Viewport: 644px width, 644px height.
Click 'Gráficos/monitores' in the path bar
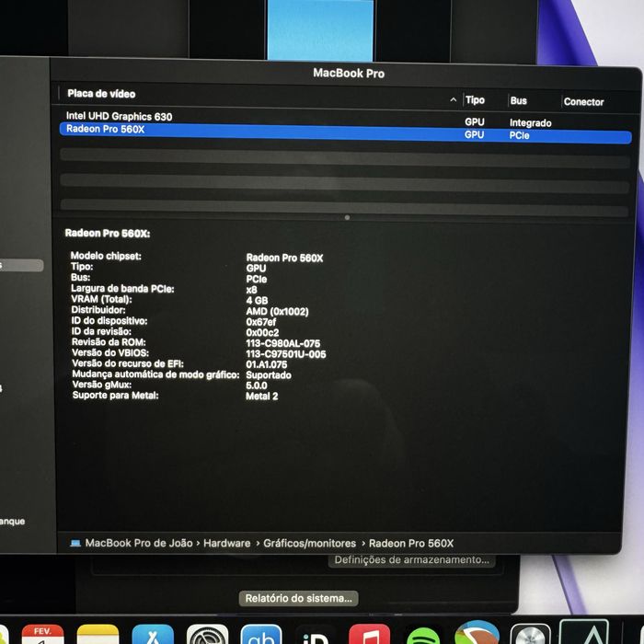click(x=309, y=544)
